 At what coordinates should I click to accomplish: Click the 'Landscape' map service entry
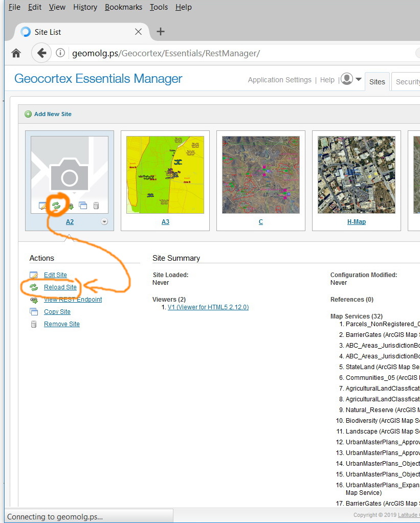pos(382,431)
